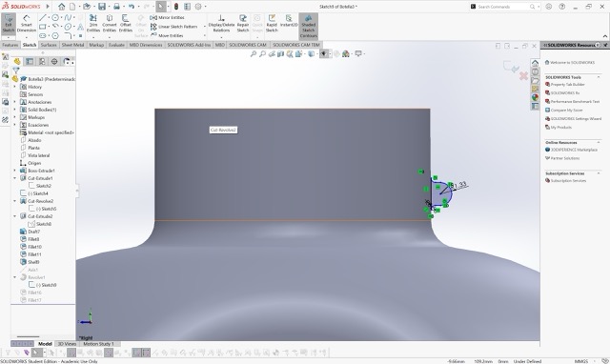Cancel sketch with red X corner icon
The height and width of the screenshot is (364, 610).
pos(523,76)
